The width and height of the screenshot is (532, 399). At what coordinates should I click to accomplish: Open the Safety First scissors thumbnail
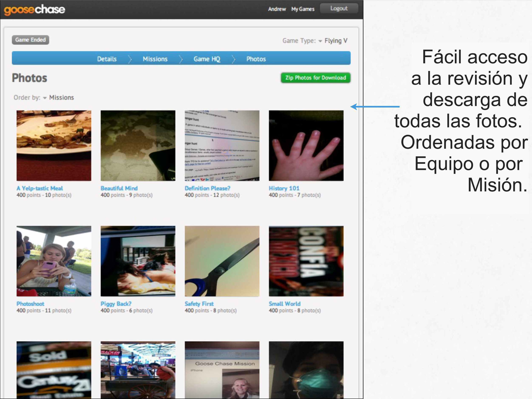click(222, 261)
